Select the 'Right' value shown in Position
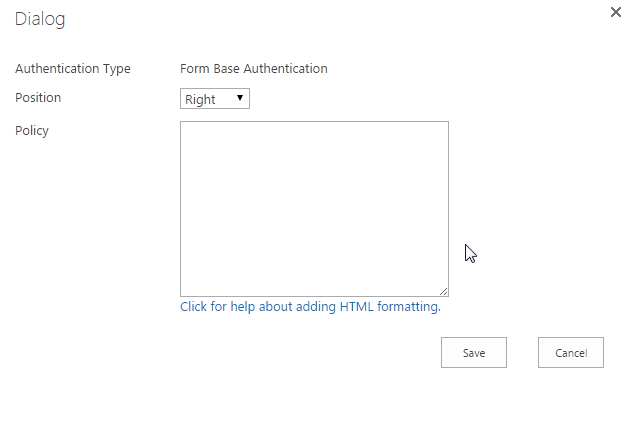Viewport: 632px width, 448px height. point(201,99)
